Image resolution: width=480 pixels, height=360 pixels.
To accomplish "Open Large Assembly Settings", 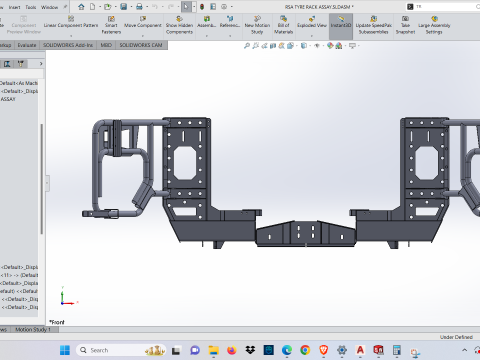I will click(434, 25).
